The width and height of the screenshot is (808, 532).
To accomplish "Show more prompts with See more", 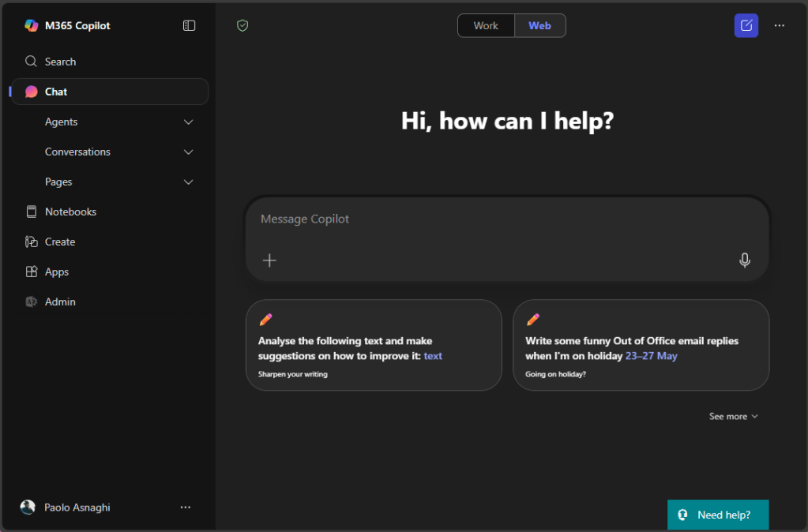I will click(x=733, y=416).
